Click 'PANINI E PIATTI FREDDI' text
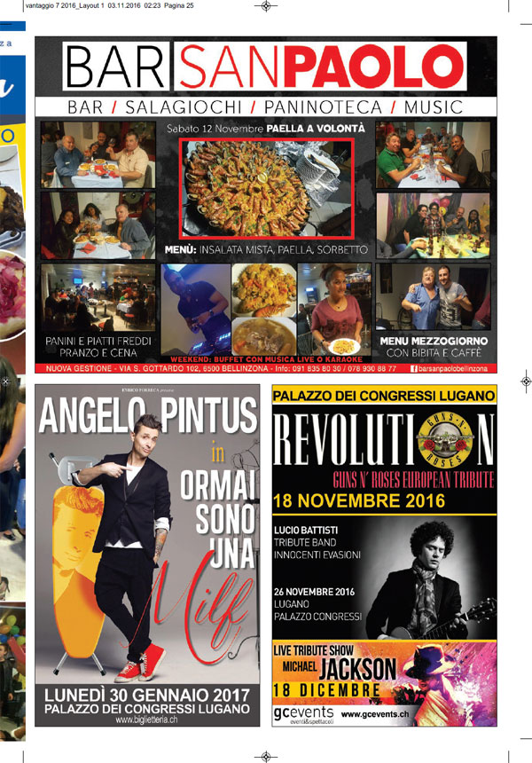The height and width of the screenshot is (763, 532). click(98, 341)
